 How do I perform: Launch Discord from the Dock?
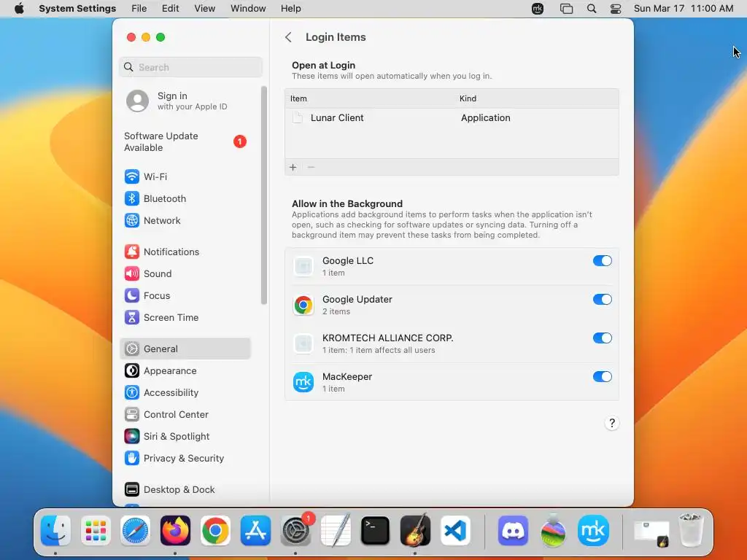[x=513, y=530]
